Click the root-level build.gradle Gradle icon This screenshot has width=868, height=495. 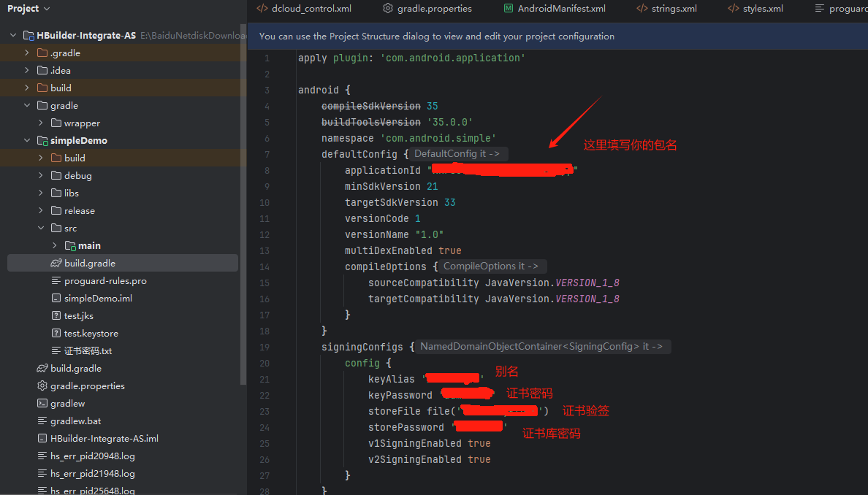click(42, 369)
